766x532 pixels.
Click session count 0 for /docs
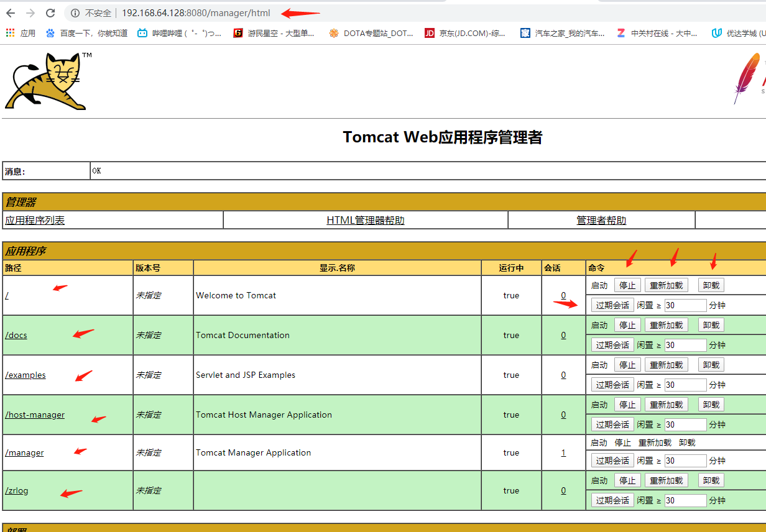pyautogui.click(x=563, y=335)
